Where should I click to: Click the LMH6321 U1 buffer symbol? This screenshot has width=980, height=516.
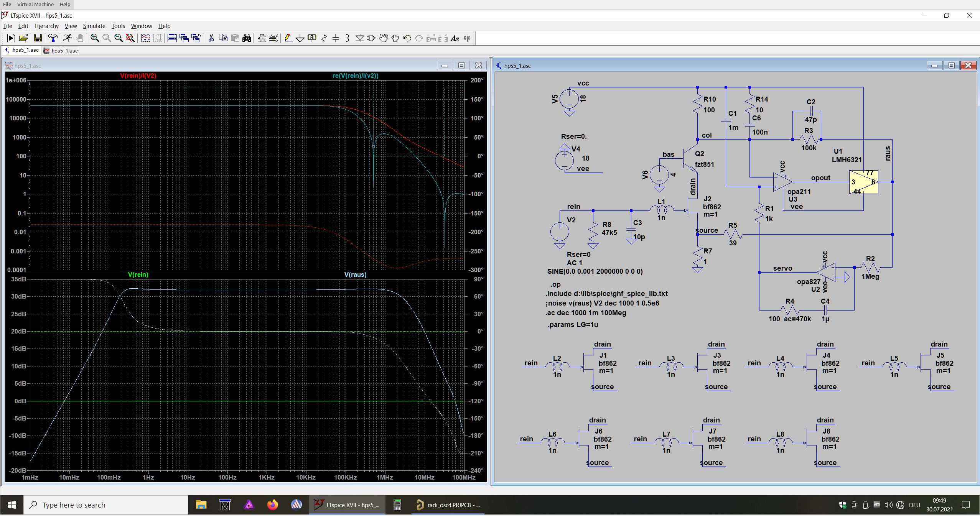[x=864, y=182]
